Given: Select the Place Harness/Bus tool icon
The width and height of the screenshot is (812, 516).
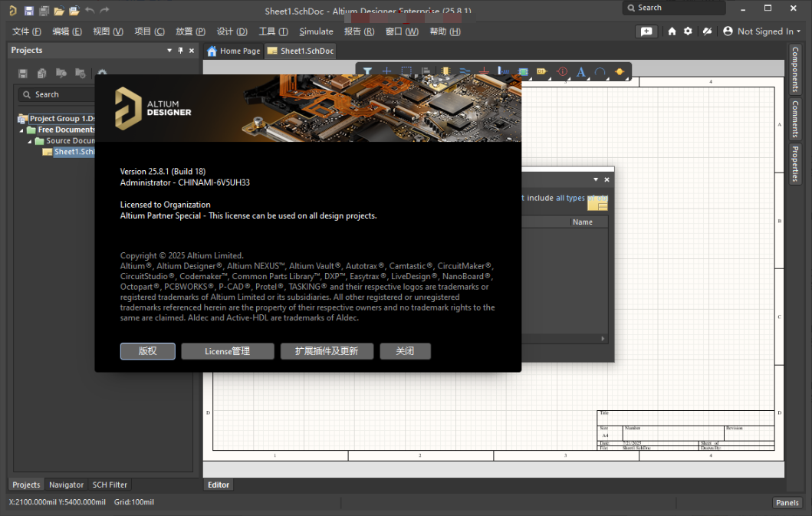Looking at the screenshot, I should coord(503,71).
